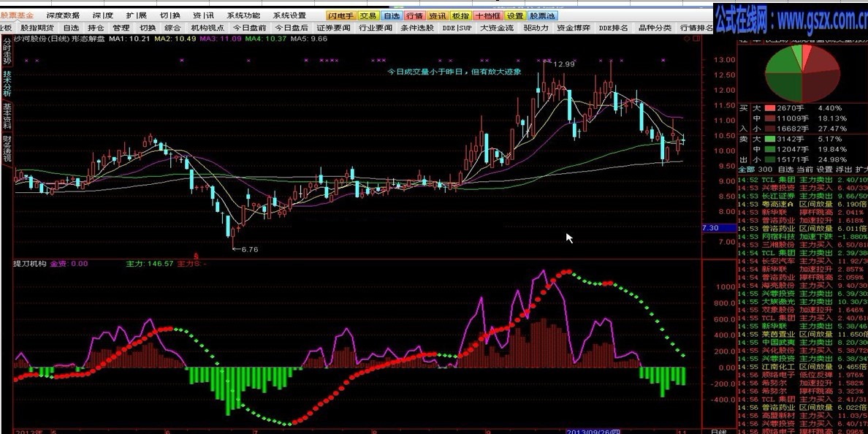The width and height of the screenshot is (868, 434).
Task: Click the 设置 link in alerts panel
Action: 824,169
